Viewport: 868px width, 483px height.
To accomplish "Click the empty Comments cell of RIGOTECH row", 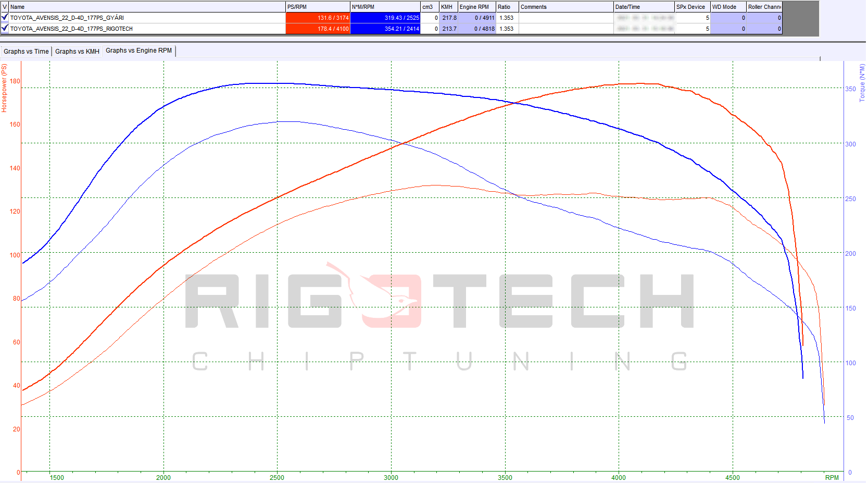I will pyautogui.click(x=567, y=29).
